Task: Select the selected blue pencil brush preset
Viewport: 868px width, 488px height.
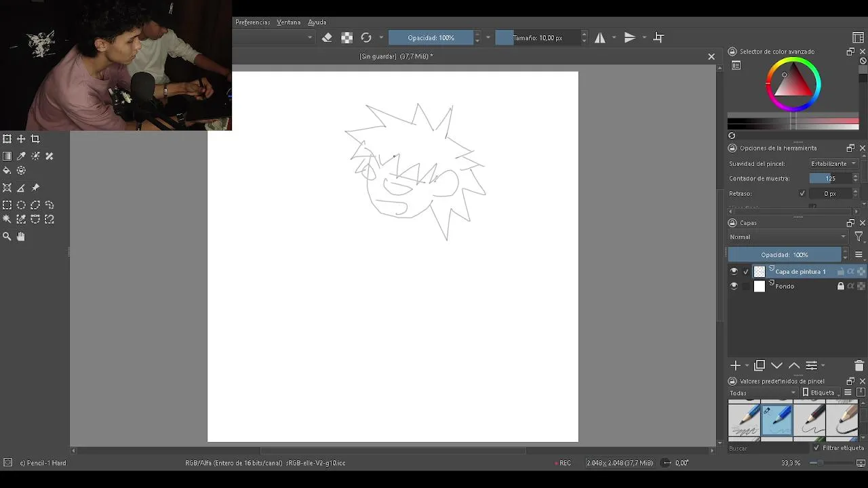Action: [x=777, y=420]
